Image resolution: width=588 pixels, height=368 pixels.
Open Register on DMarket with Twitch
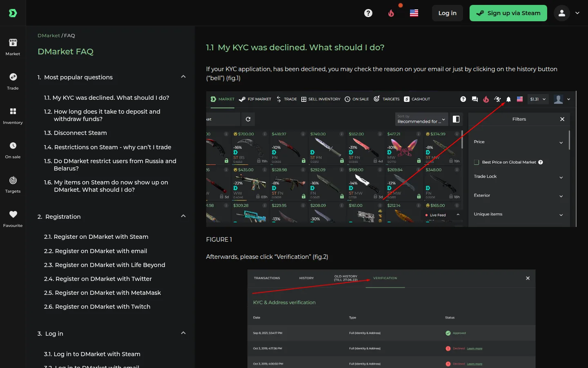click(97, 307)
